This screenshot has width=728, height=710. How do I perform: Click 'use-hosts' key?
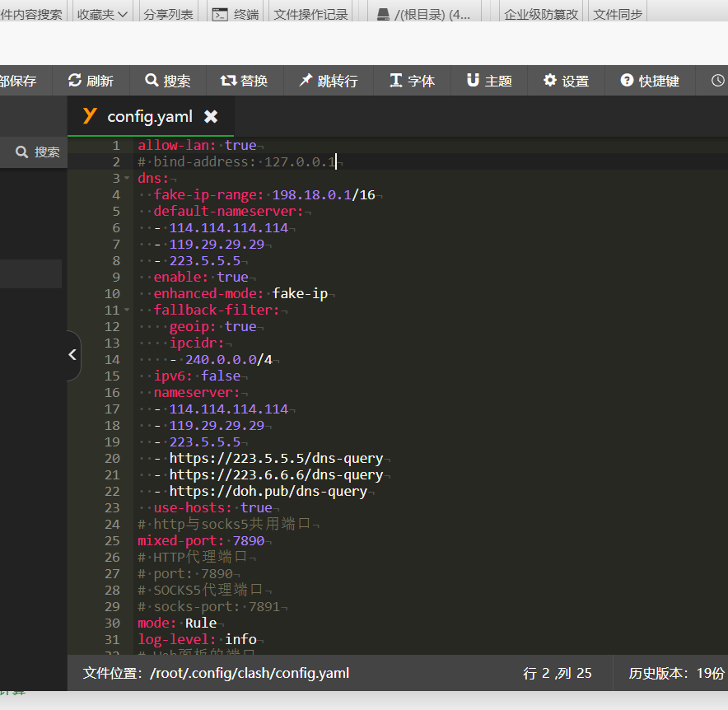(189, 507)
